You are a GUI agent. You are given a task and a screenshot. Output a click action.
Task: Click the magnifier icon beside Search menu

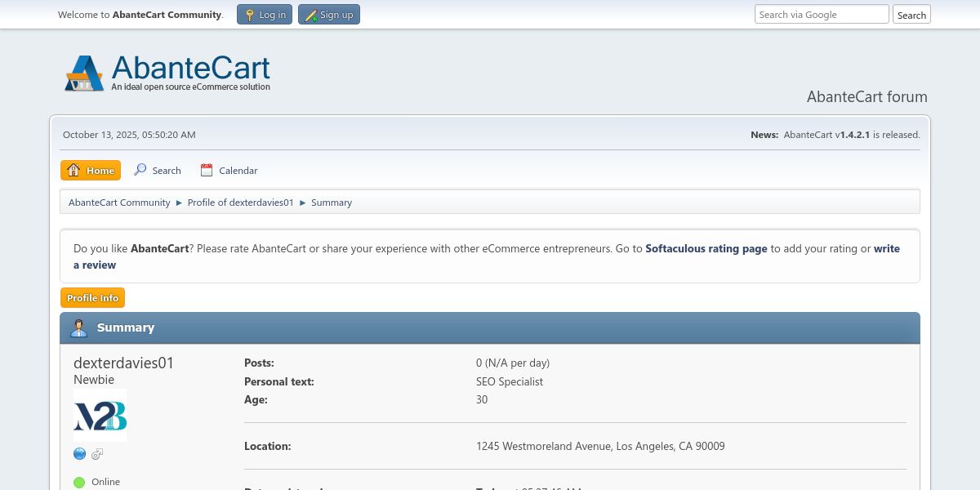point(140,170)
